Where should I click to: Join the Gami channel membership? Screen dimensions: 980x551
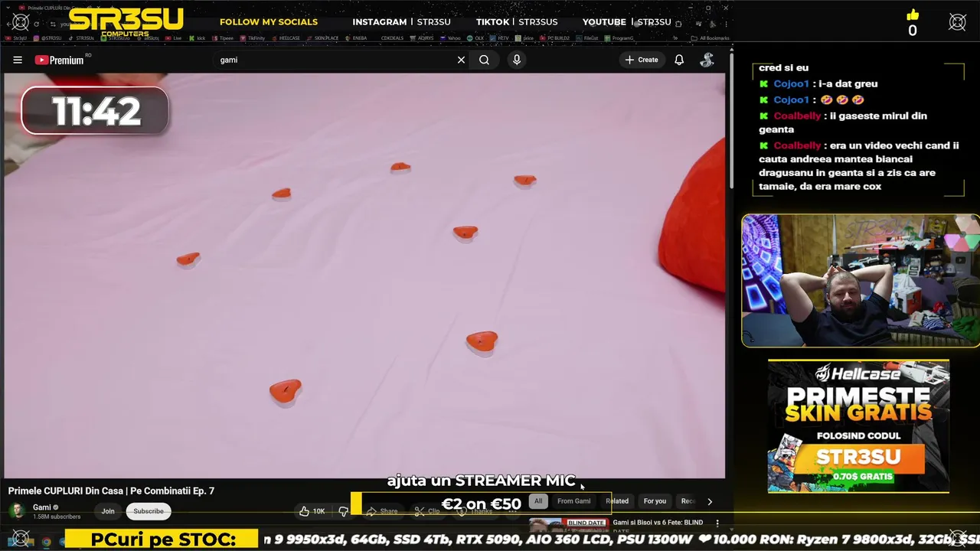click(x=108, y=511)
